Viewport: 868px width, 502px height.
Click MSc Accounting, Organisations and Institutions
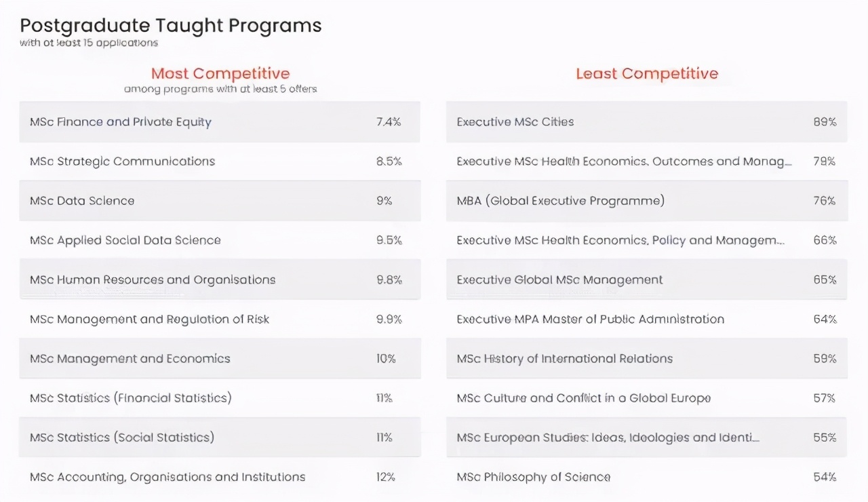click(x=167, y=477)
